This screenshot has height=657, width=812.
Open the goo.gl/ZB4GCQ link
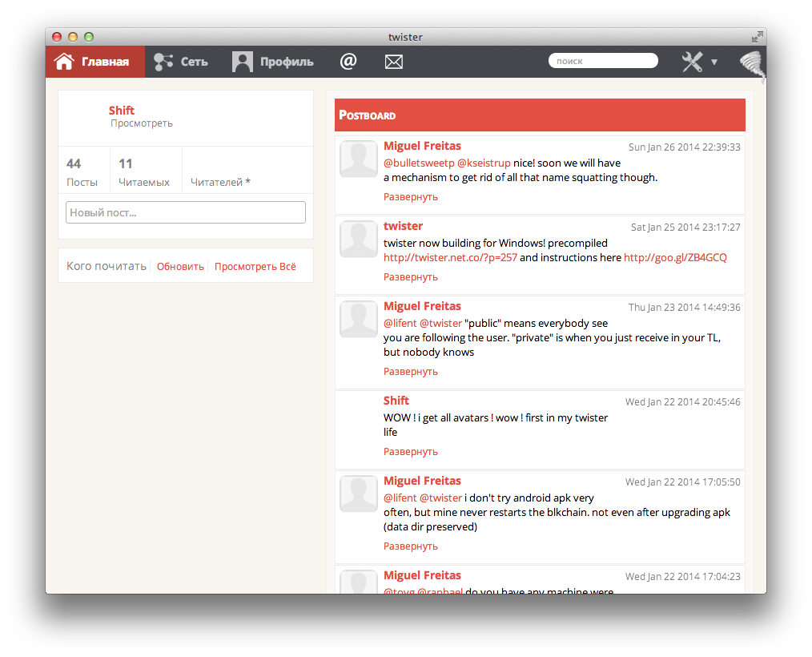click(675, 257)
